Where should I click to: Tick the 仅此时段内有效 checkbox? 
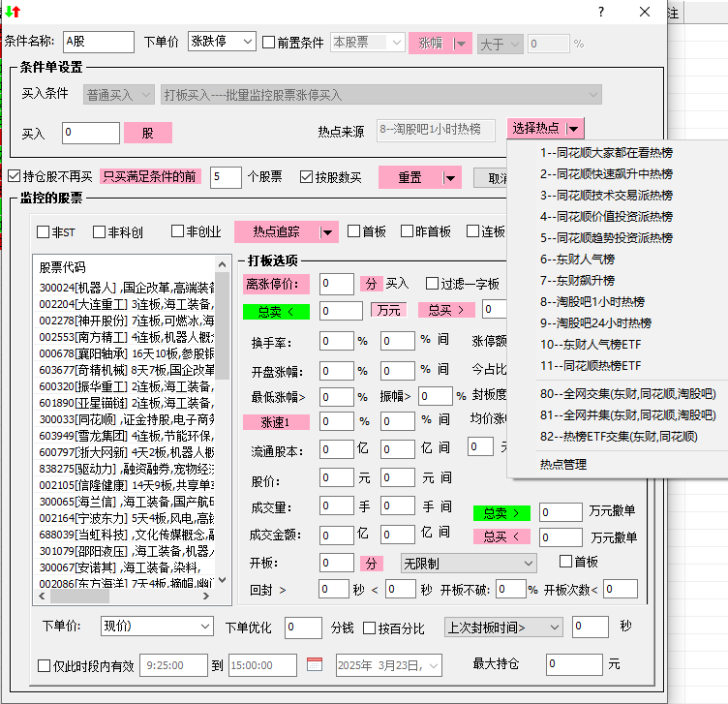click(44, 665)
